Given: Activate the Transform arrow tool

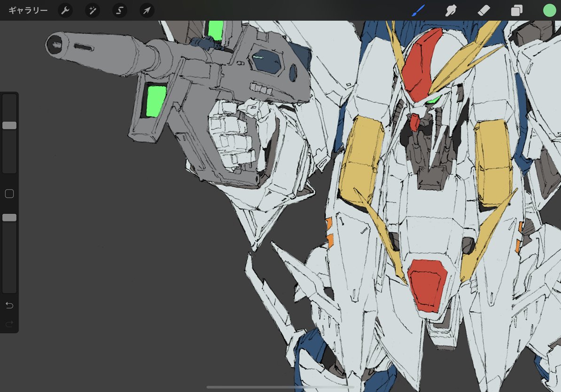Looking at the screenshot, I should (x=147, y=10).
